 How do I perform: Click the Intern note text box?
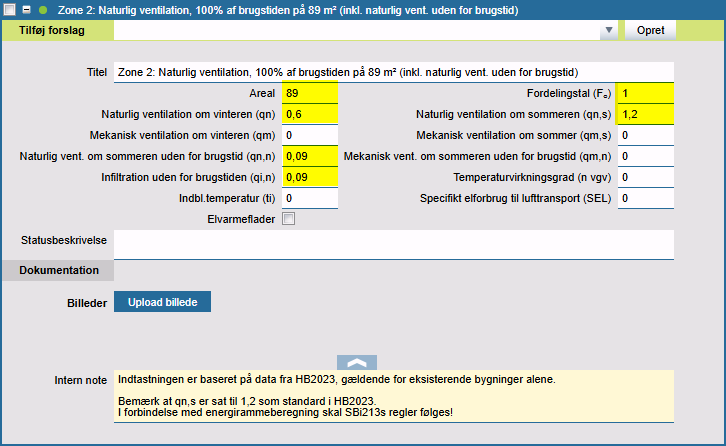pos(394,395)
